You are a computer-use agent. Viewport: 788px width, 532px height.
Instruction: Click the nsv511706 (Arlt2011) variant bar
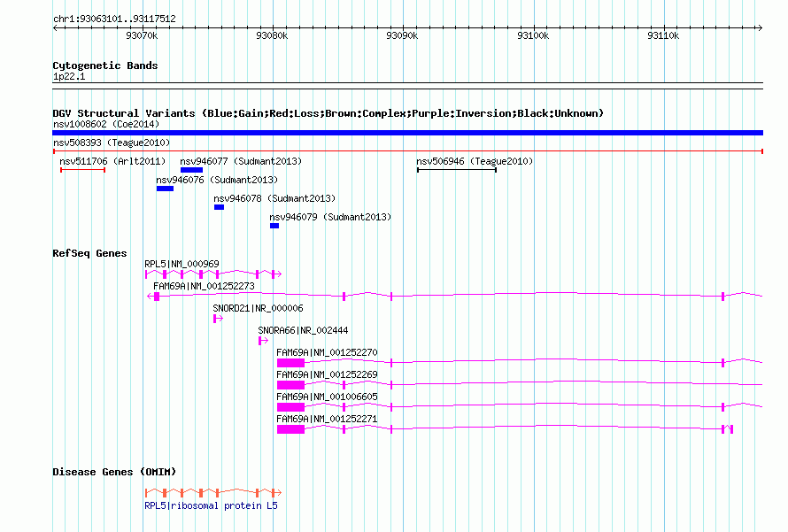pyautogui.click(x=83, y=170)
